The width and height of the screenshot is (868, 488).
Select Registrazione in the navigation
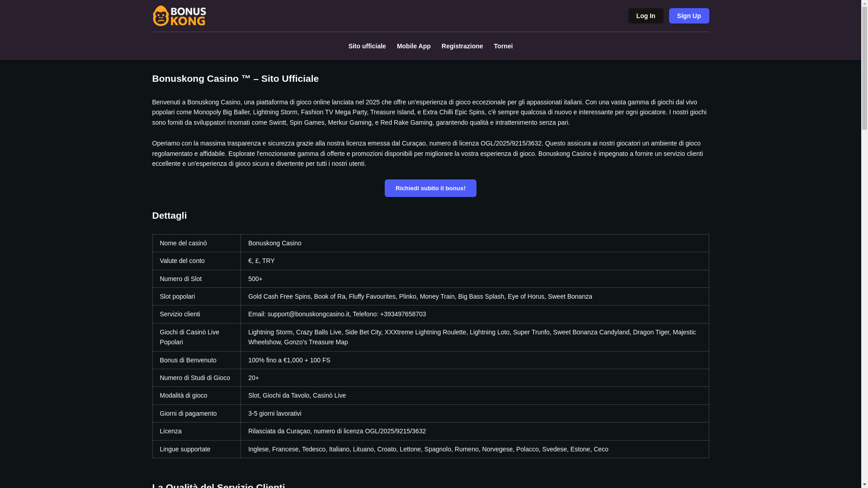(x=462, y=46)
